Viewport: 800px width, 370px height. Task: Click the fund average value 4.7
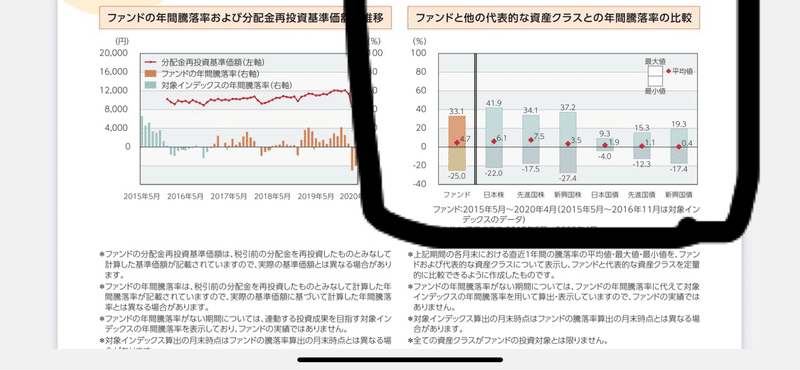(465, 139)
